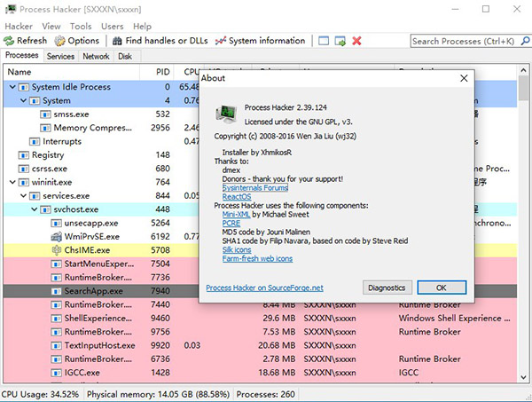
Task: Switch to the Services tab
Action: pyautogui.click(x=60, y=56)
